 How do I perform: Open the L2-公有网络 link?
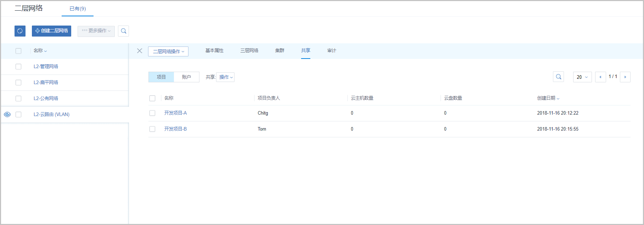click(46, 98)
